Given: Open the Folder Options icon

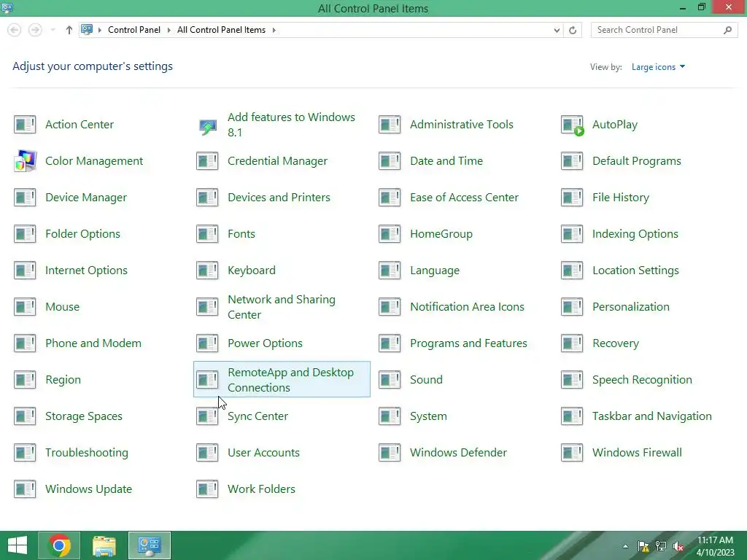Looking at the screenshot, I should (x=25, y=234).
